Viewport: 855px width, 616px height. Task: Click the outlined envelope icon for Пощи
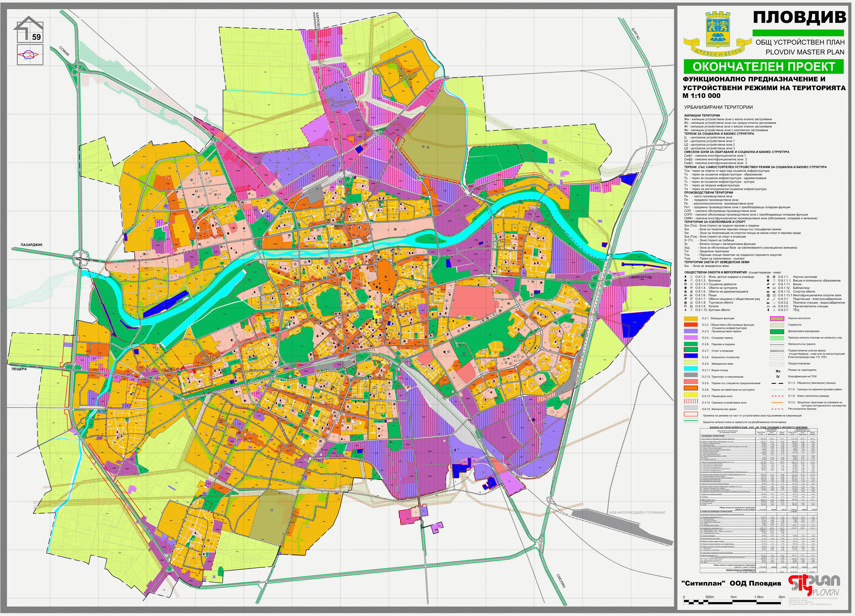[691, 295]
